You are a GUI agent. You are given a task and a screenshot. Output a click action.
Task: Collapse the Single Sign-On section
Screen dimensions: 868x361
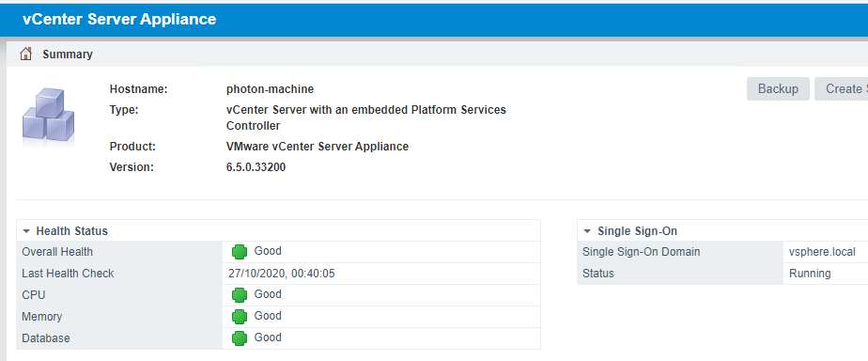tap(587, 231)
